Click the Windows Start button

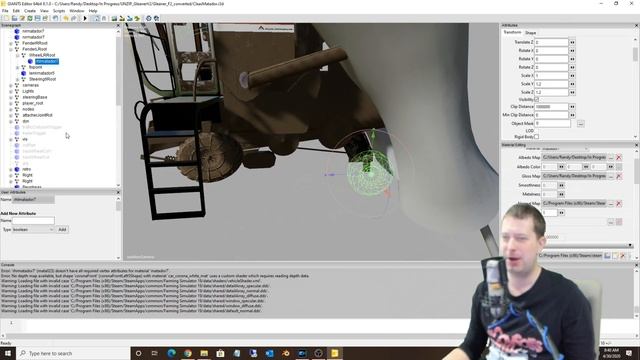8,353
